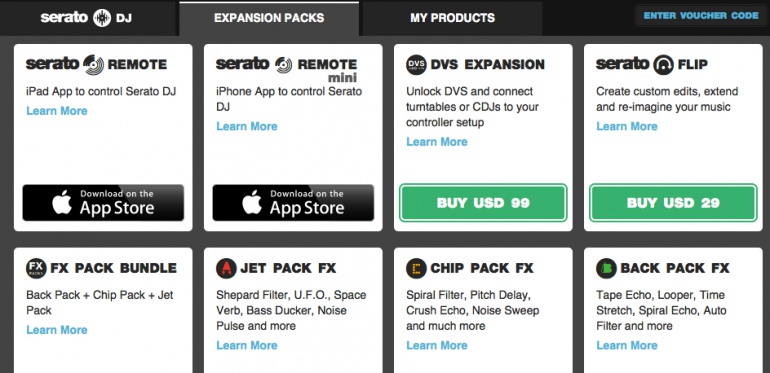Click the Serato Remote Mini vinyl icon
The height and width of the screenshot is (373, 770).
pos(283,65)
